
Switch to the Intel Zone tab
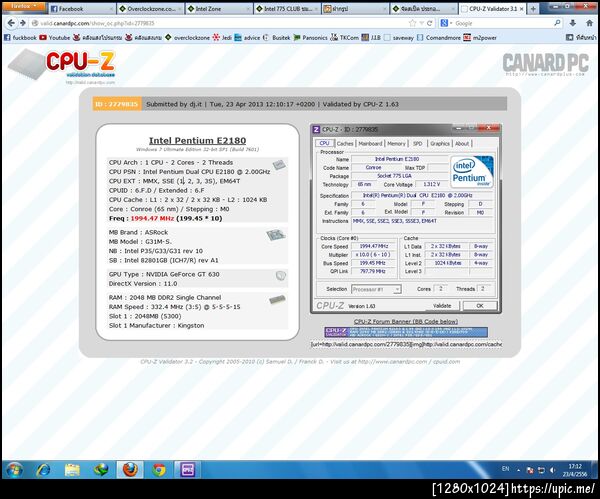[x=218, y=8]
